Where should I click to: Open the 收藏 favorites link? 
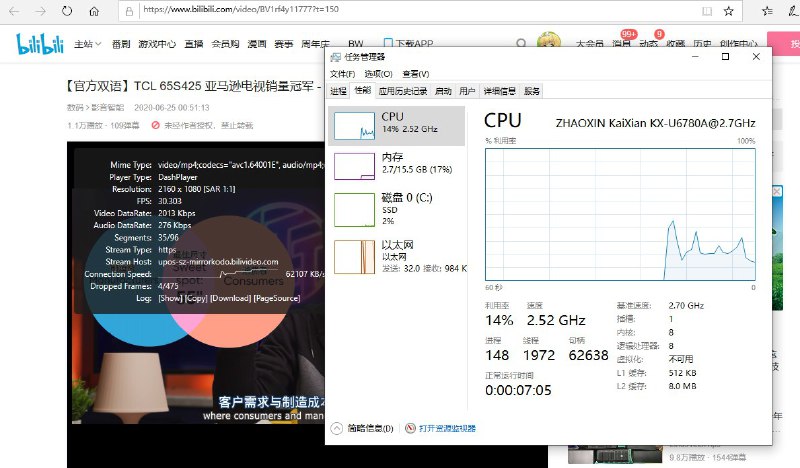pyautogui.click(x=675, y=44)
